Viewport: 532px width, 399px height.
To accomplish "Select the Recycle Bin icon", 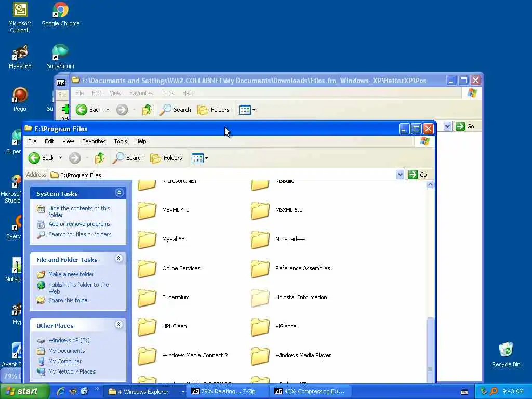I will point(506,354).
